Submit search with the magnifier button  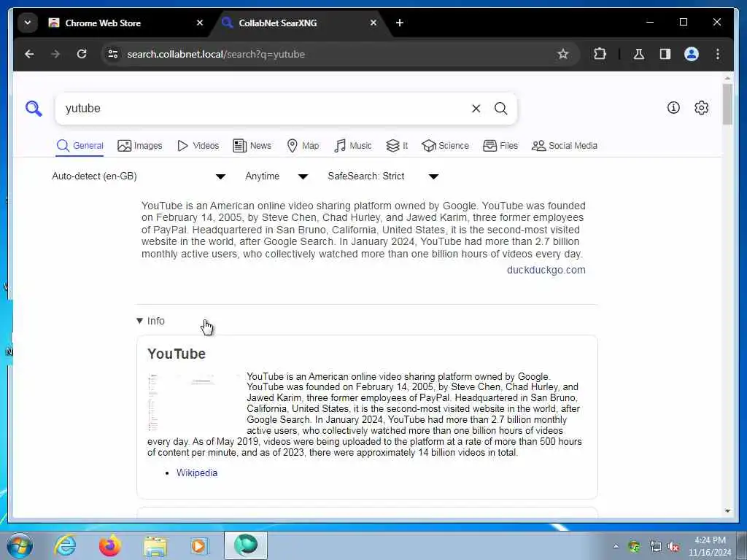coord(500,109)
